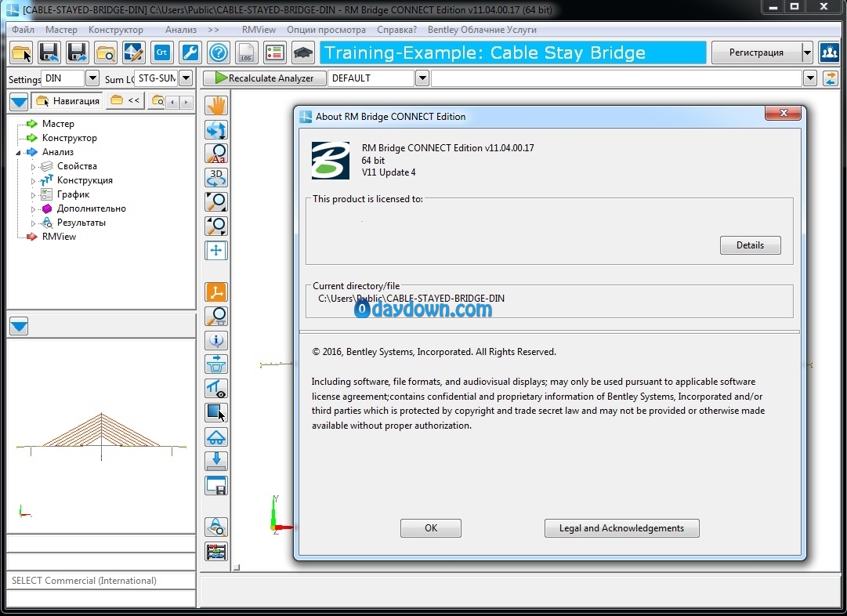Click the Details button
The image size is (847, 616).
(x=751, y=245)
